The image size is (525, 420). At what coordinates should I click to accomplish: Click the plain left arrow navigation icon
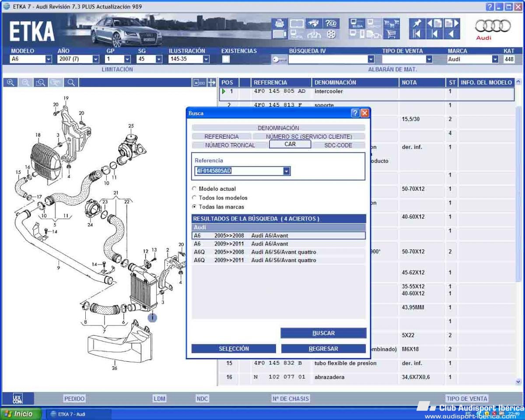coord(451,34)
